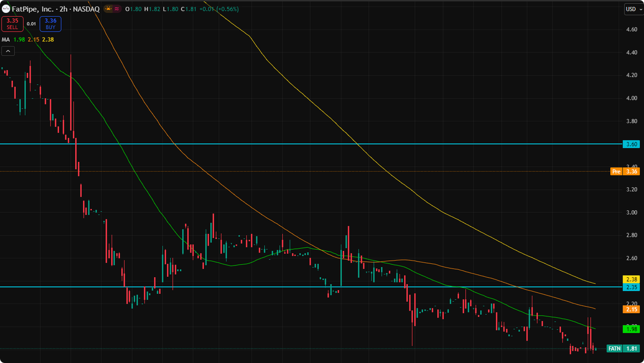Click the green 1.98 MA axis label
This screenshot has width=644, height=363.
(632, 329)
